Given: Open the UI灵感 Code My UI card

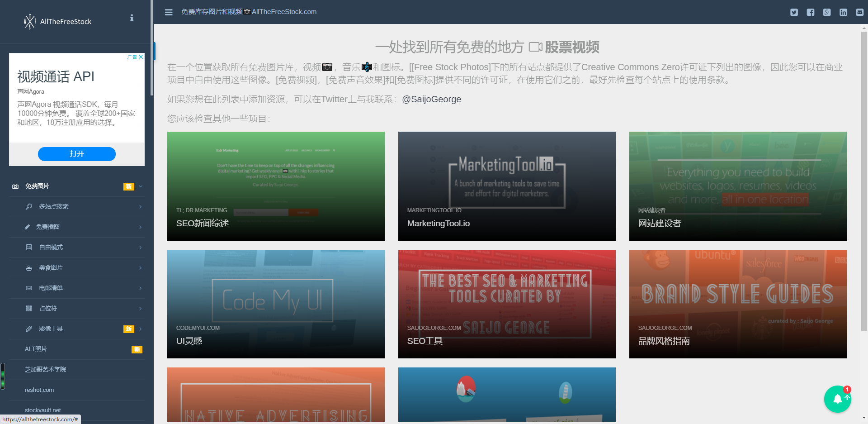Looking at the screenshot, I should click(276, 304).
